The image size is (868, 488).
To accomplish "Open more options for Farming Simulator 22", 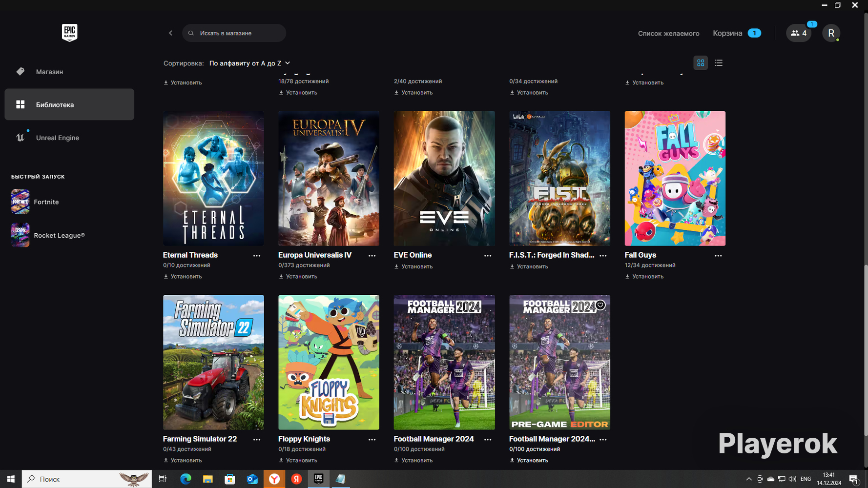I will coord(257,440).
